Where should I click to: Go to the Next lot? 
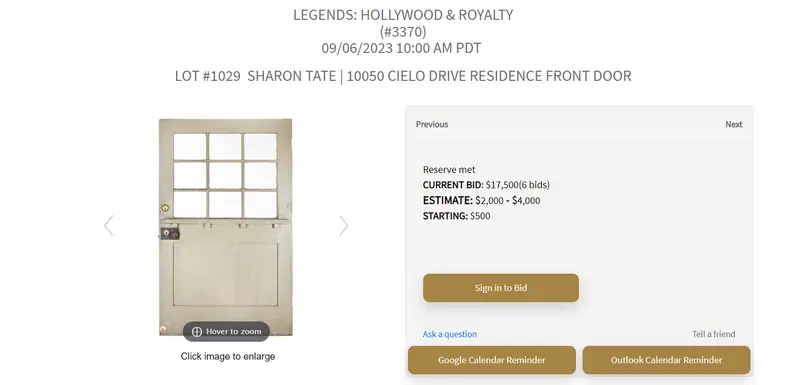[734, 124]
